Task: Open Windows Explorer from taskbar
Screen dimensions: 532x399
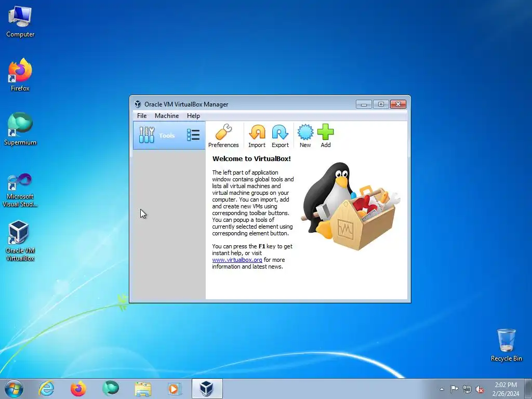Action: click(143, 389)
